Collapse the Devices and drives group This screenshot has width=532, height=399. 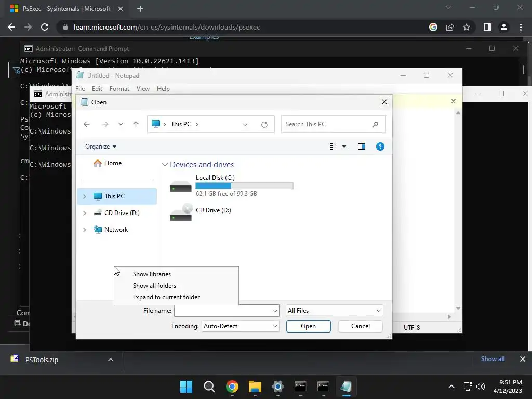pos(165,165)
